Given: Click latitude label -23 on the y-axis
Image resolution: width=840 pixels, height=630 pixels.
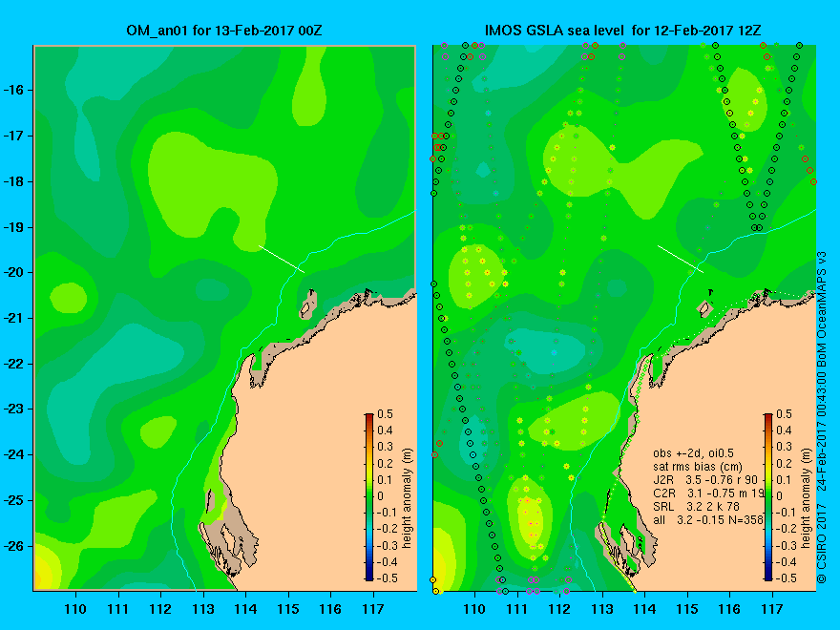Looking at the screenshot, I should 14,409.
